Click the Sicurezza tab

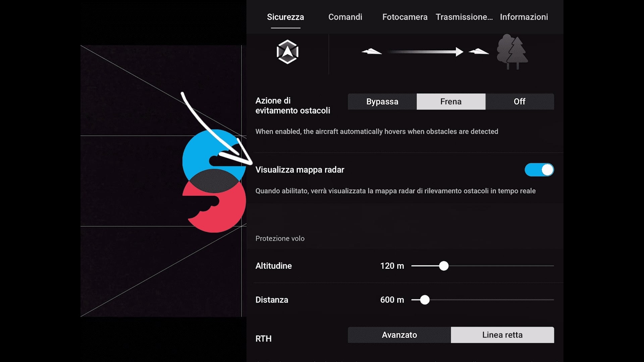[x=285, y=17]
